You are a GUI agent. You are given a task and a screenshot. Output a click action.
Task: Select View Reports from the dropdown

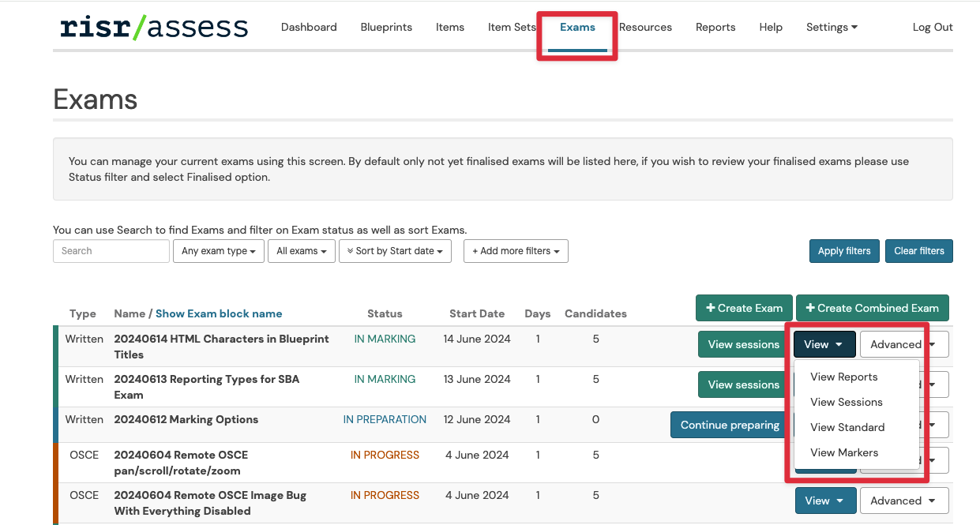[844, 377]
